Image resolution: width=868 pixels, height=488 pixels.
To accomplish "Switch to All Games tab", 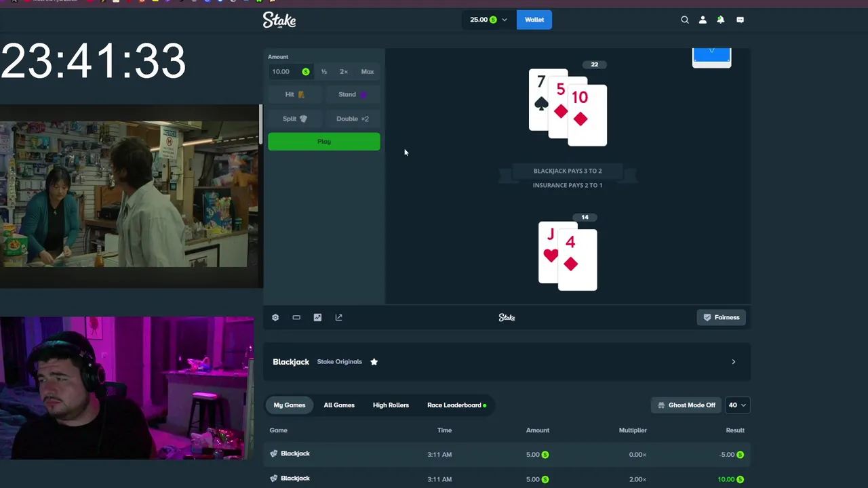I will pos(339,405).
